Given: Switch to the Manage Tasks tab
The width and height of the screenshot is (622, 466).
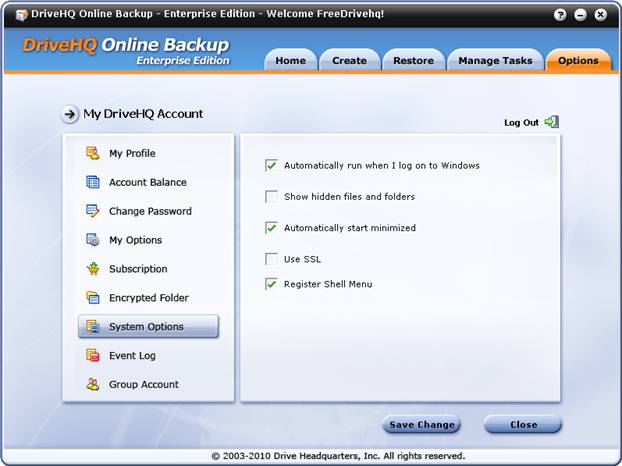Looking at the screenshot, I should (x=495, y=61).
